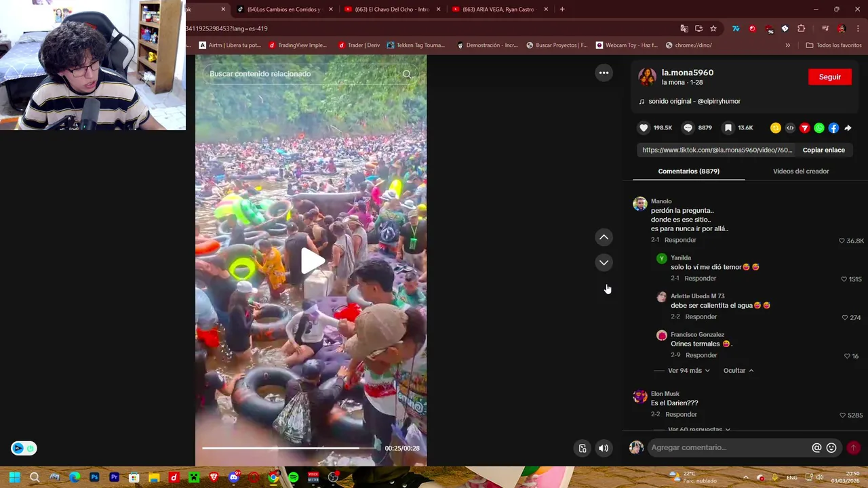The image size is (868, 488).
Task: Reply to Yanilda's comment
Action: [700, 279]
